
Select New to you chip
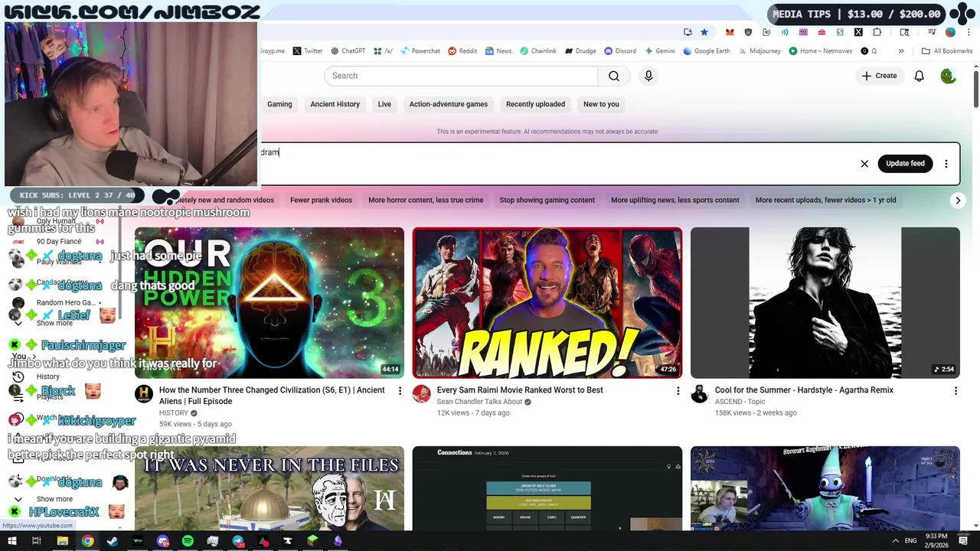tap(601, 104)
